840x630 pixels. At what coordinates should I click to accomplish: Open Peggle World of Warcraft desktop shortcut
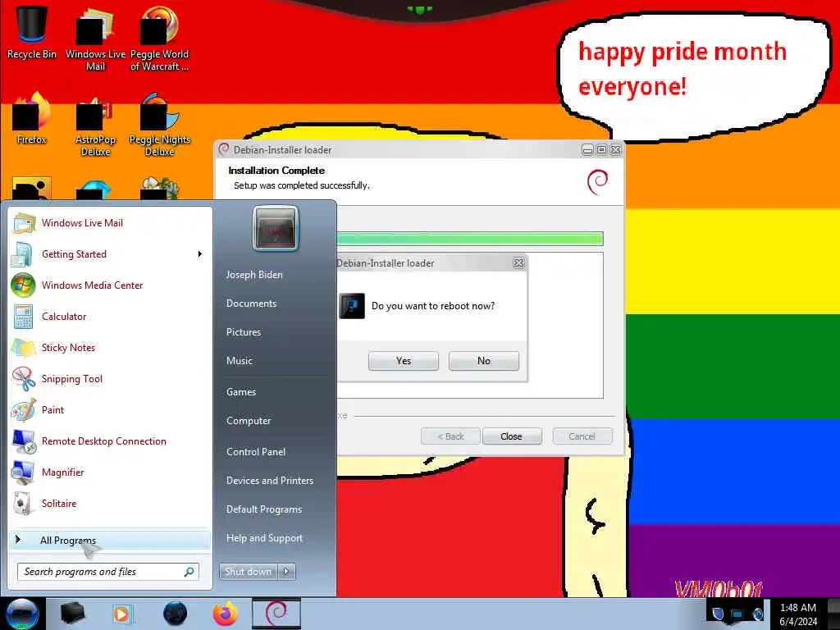[x=159, y=39]
